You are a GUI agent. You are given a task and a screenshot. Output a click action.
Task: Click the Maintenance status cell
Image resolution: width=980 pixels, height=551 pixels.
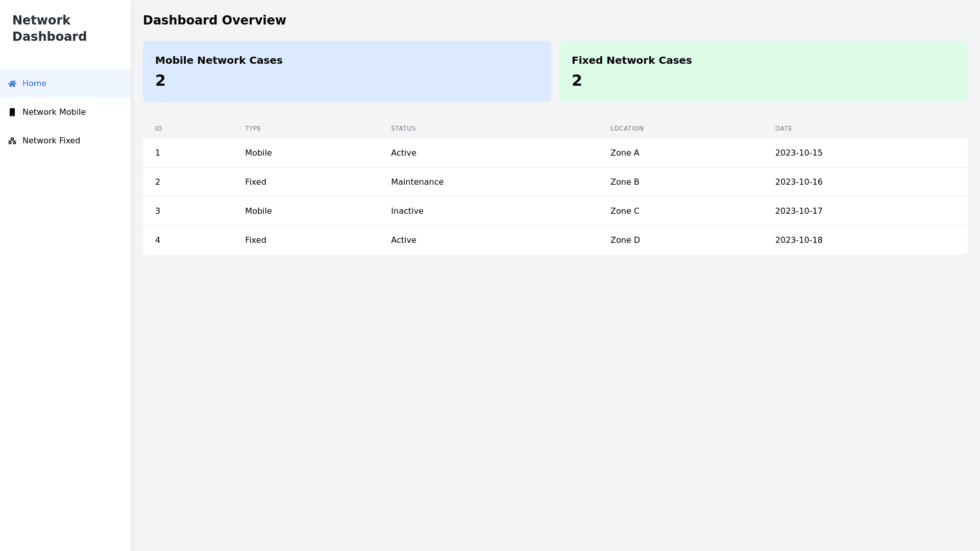point(417,182)
